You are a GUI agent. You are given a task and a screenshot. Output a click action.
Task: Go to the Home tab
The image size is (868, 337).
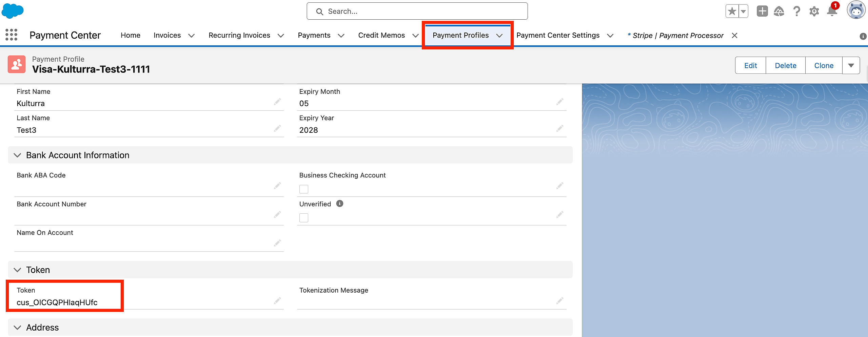coord(131,35)
